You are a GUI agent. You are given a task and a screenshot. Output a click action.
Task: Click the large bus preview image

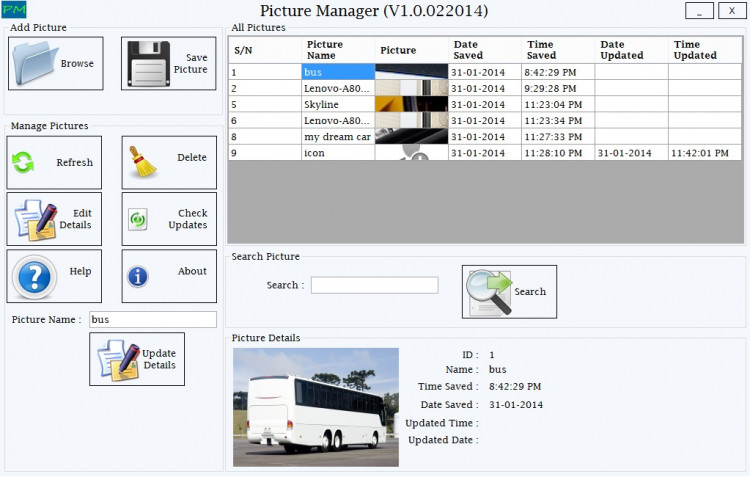pos(316,407)
